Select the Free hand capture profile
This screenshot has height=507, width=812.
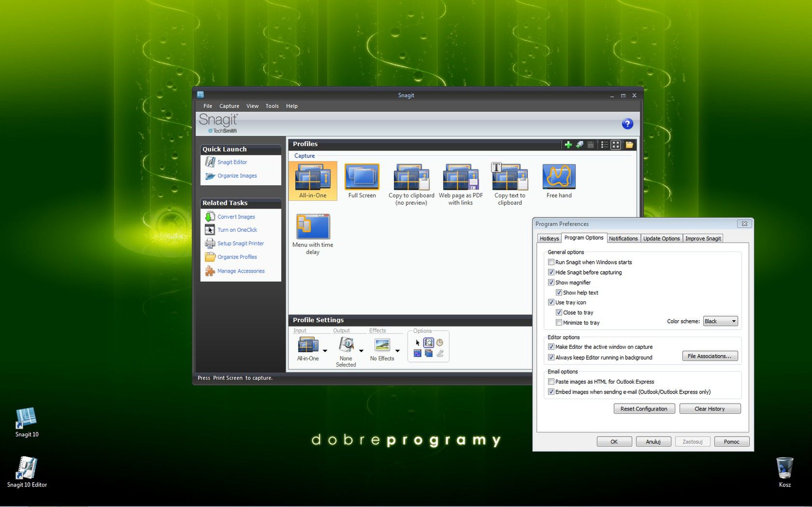[559, 180]
